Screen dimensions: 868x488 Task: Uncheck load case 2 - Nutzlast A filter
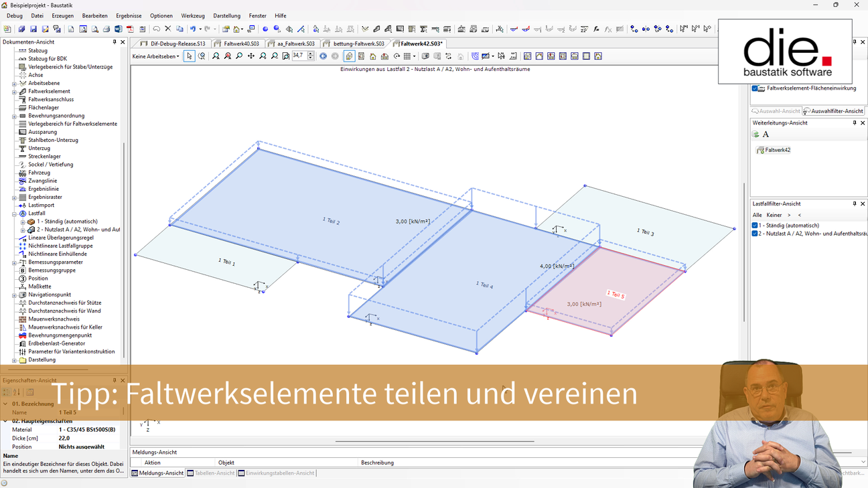(x=755, y=234)
